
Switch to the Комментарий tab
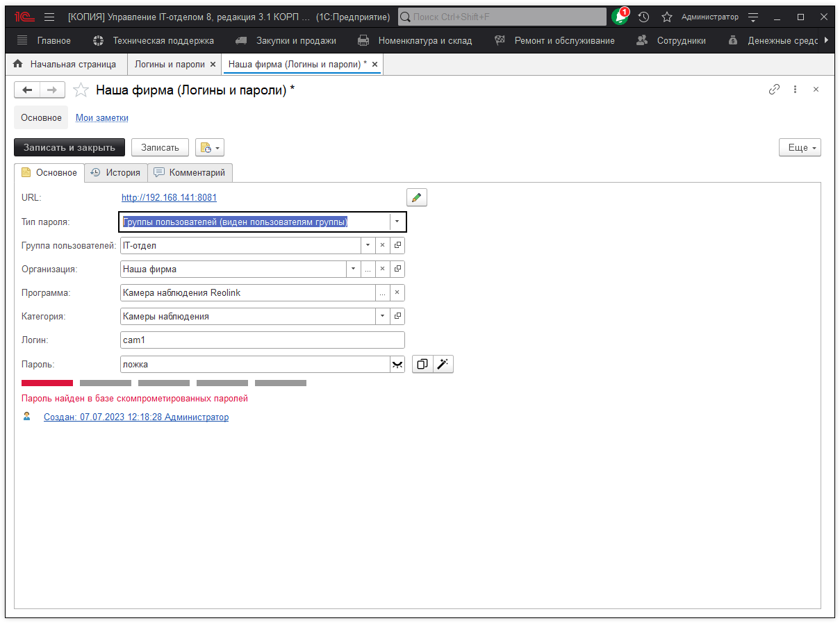tap(190, 173)
